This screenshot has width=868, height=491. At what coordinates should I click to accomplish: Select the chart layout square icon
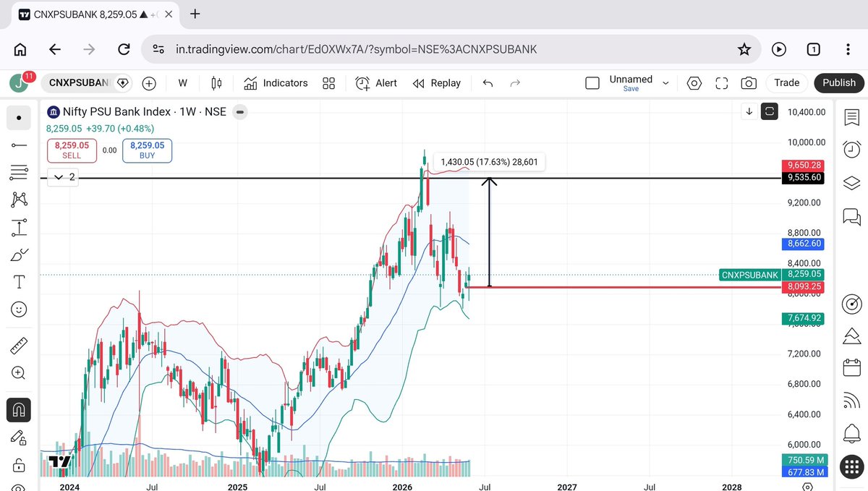pos(592,83)
